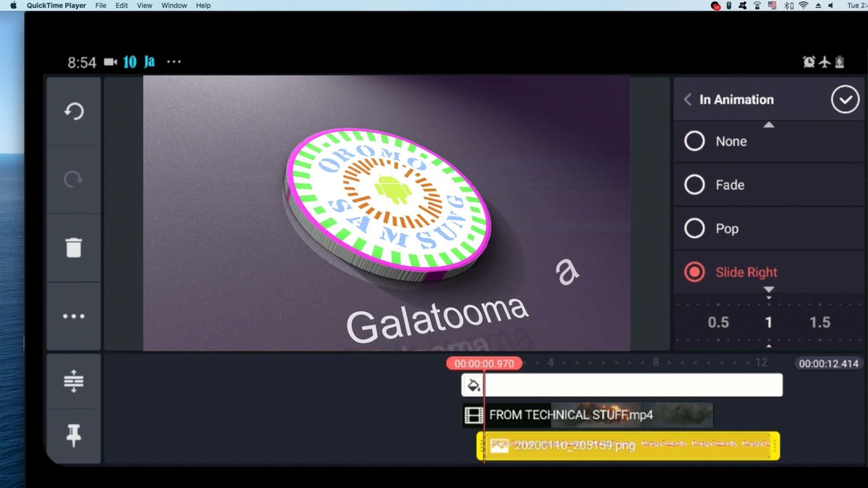Screen dimensions: 868x488
Task: Select the Slide Right radio button
Action: pyautogui.click(x=695, y=272)
